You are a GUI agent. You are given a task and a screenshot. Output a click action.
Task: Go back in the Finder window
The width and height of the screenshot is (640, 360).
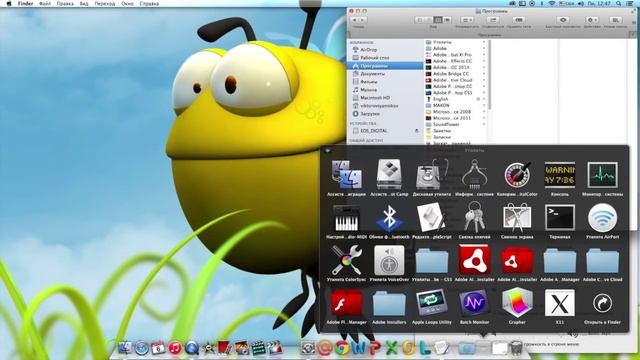click(x=355, y=20)
